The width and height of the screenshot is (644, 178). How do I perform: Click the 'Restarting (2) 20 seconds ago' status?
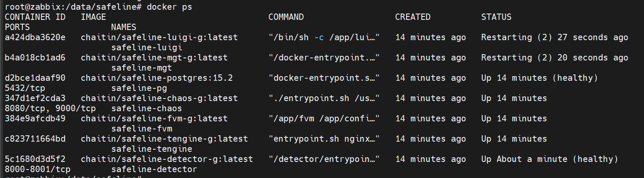[x=554, y=58]
